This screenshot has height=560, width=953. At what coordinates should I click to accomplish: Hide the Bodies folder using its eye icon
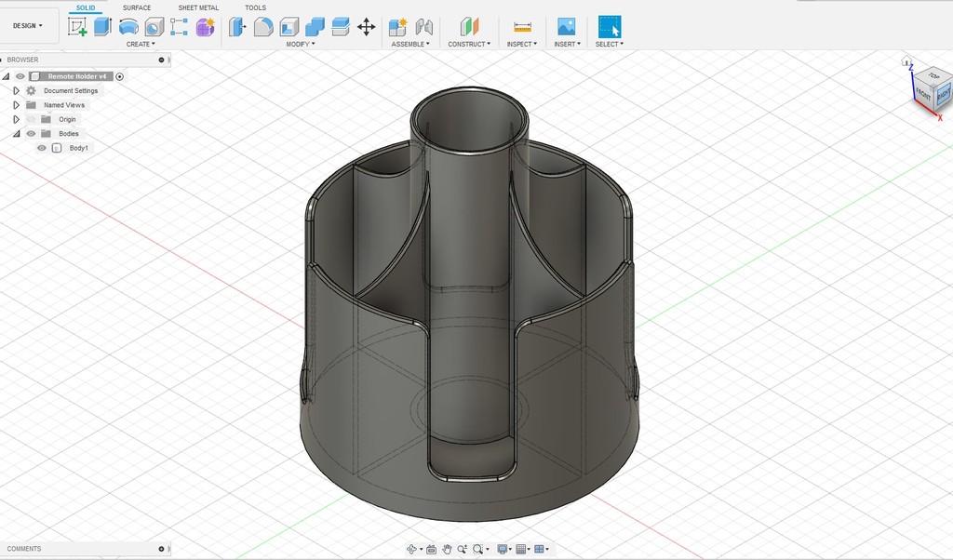[x=31, y=133]
